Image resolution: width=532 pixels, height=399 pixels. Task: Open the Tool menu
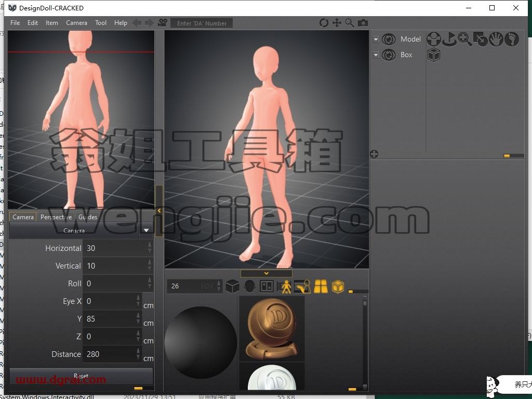coord(100,23)
